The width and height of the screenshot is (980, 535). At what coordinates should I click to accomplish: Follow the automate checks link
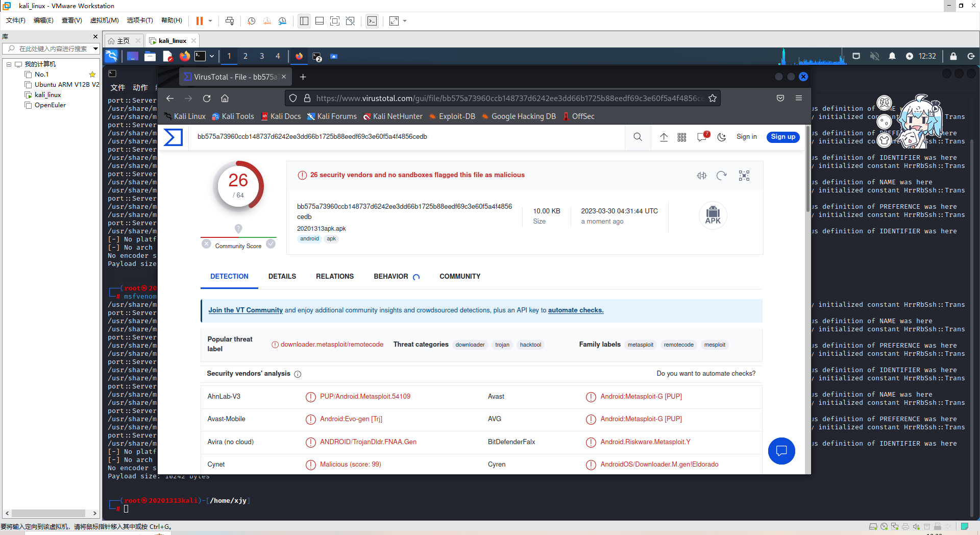pyautogui.click(x=576, y=310)
